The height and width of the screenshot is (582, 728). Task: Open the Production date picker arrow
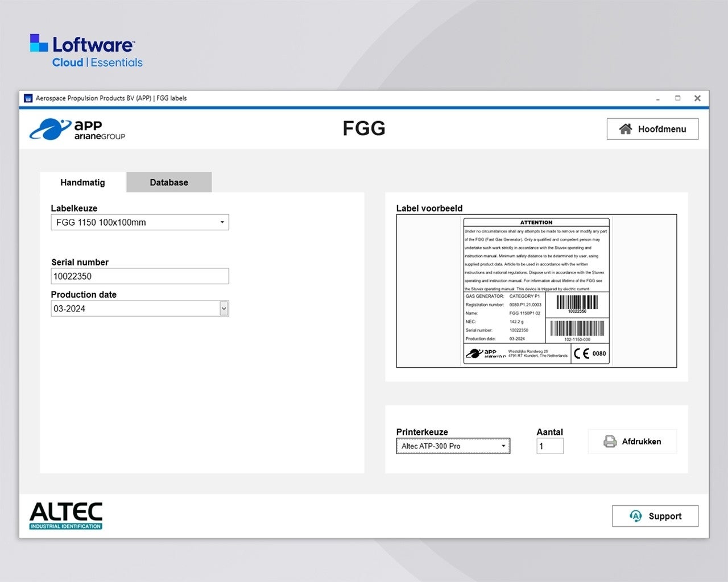coord(224,309)
